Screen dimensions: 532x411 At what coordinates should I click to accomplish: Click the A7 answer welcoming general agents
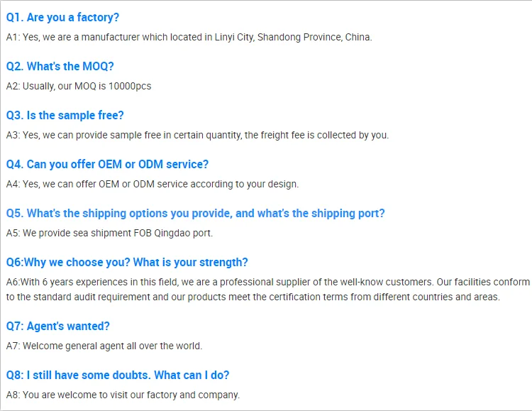tap(104, 346)
